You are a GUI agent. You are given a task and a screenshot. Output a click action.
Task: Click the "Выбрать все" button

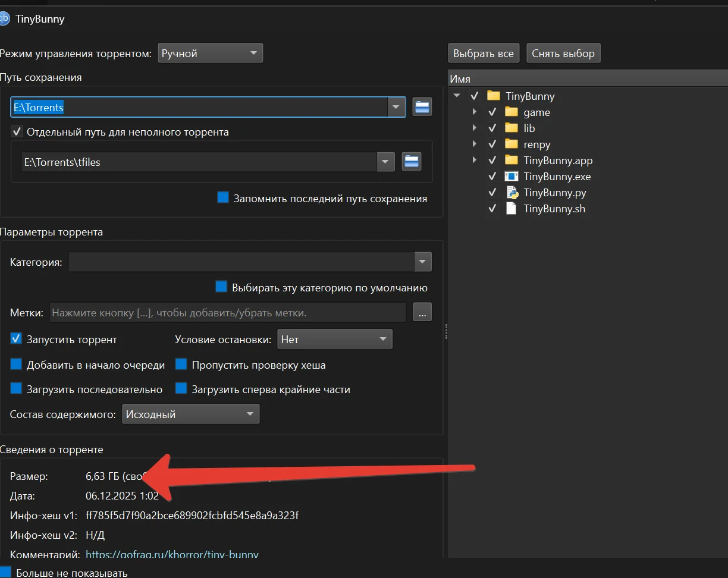(x=484, y=53)
